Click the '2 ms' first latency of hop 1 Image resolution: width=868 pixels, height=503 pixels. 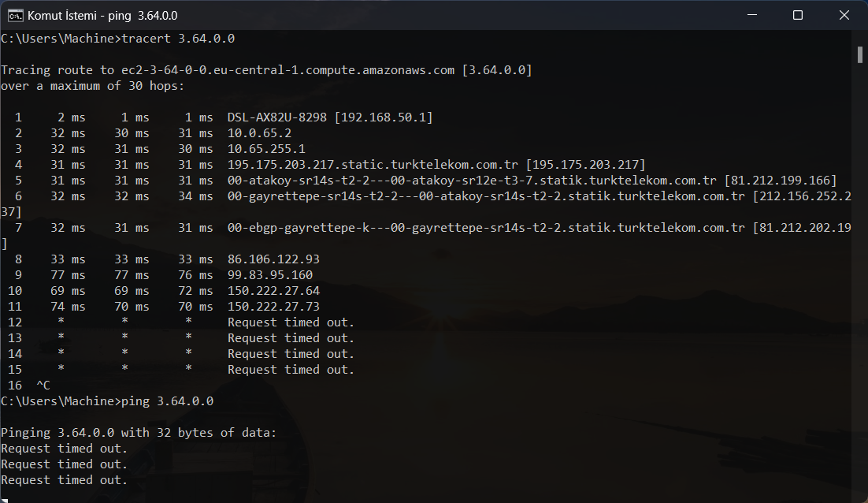point(72,117)
